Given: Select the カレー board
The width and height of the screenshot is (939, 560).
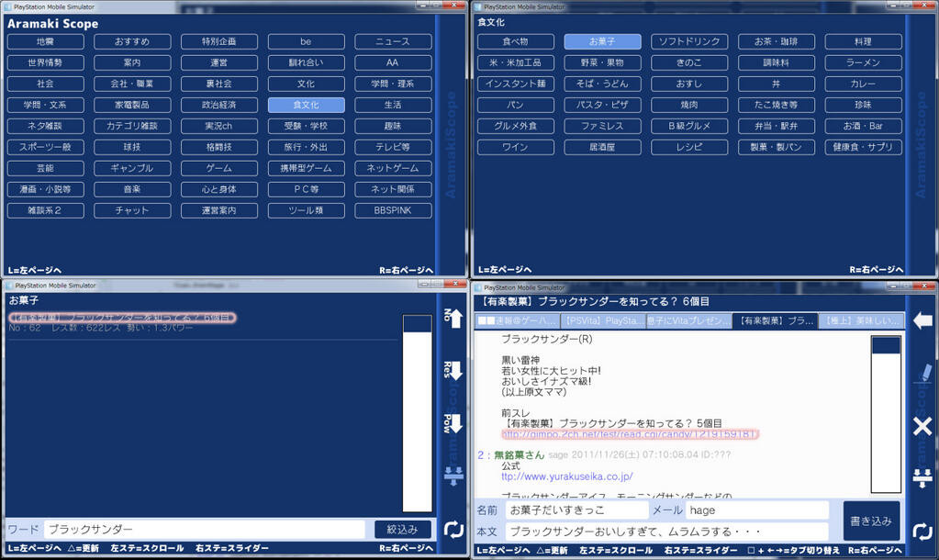Looking at the screenshot, I should (863, 84).
